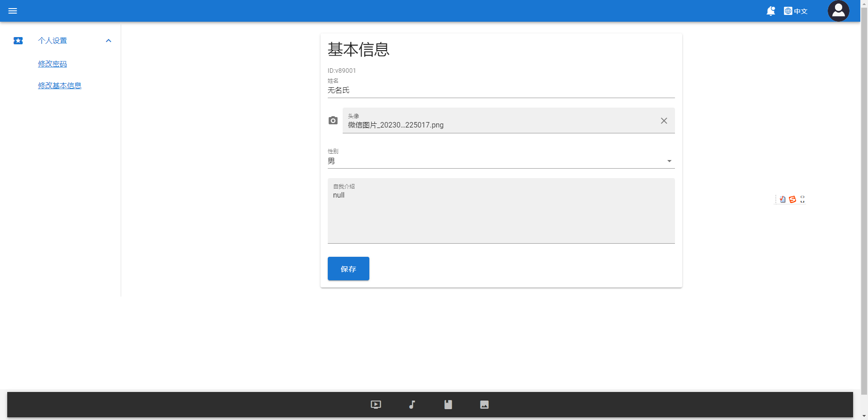The height and width of the screenshot is (420, 868).
Task: Click the camera icon beside avatar upload
Action: (333, 120)
